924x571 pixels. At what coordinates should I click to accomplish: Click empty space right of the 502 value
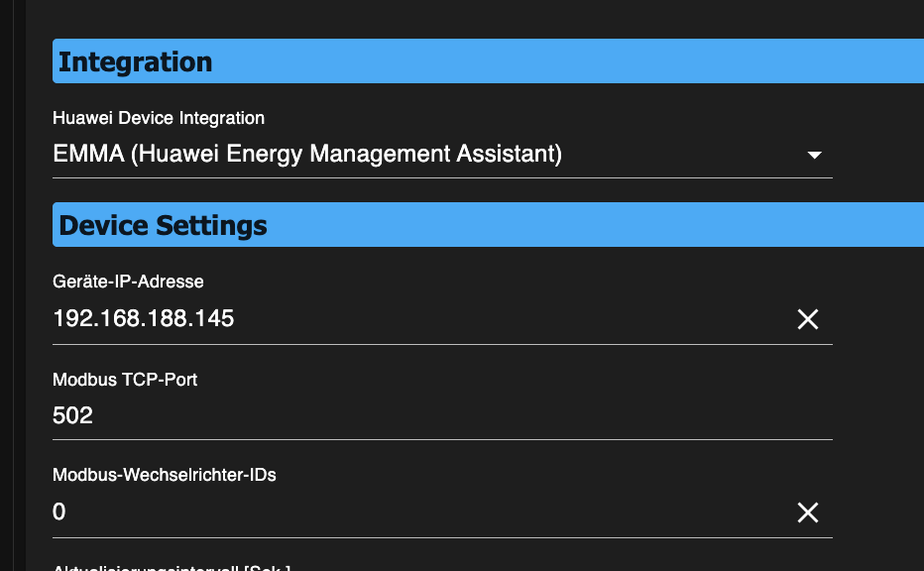pos(446,415)
